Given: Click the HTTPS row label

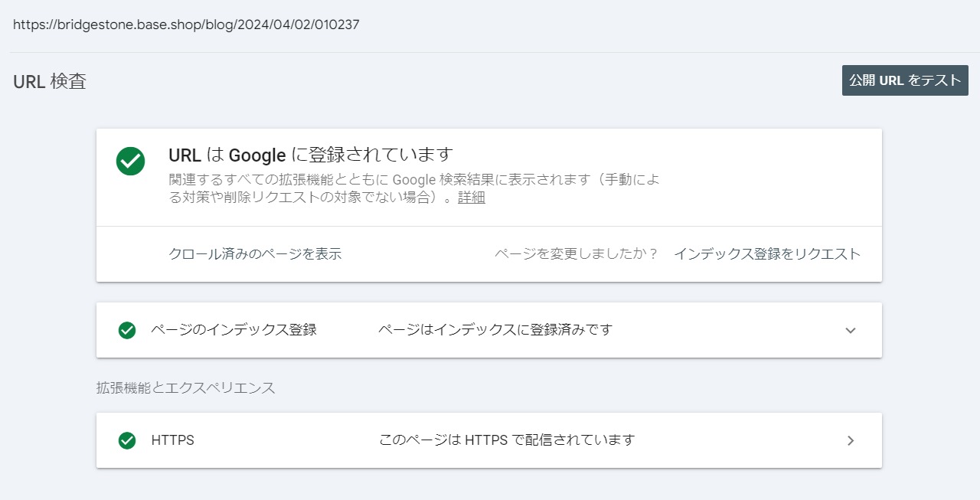Looking at the screenshot, I should tap(172, 440).
